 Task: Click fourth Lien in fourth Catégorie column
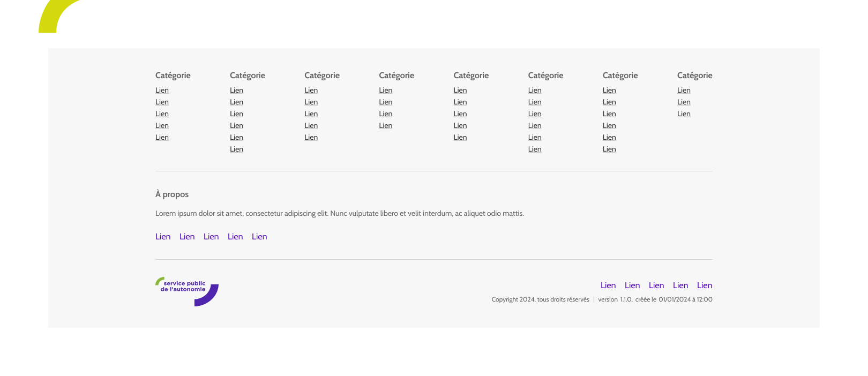coord(385,126)
